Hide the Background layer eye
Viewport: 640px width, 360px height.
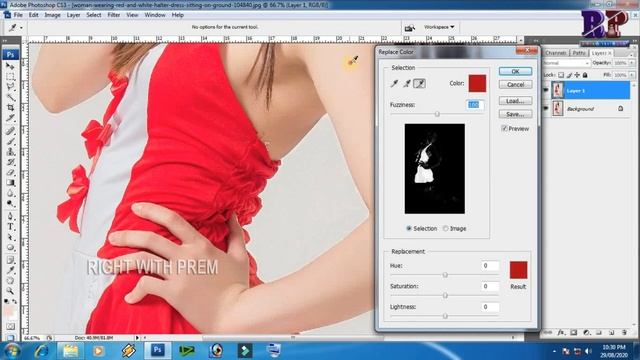pos(547,109)
